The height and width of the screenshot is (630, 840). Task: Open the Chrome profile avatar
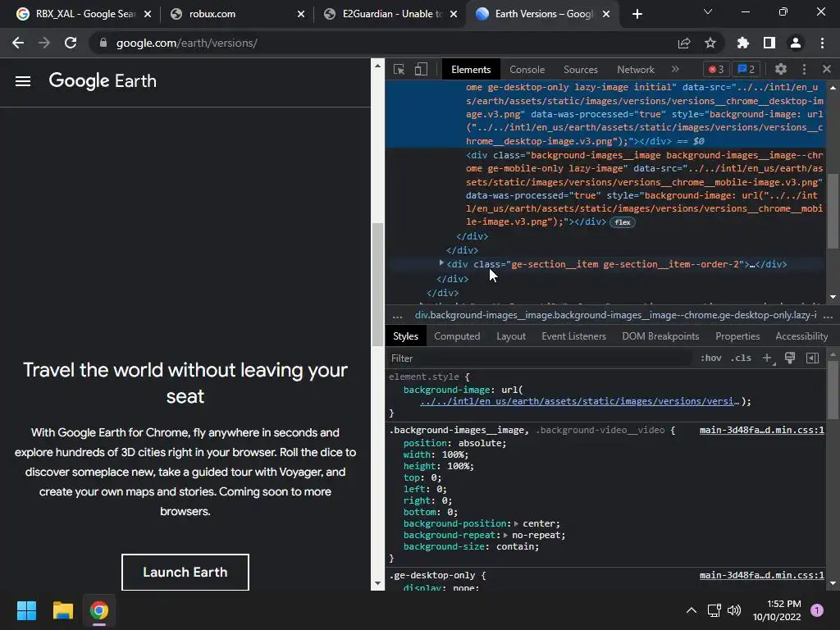(x=796, y=43)
